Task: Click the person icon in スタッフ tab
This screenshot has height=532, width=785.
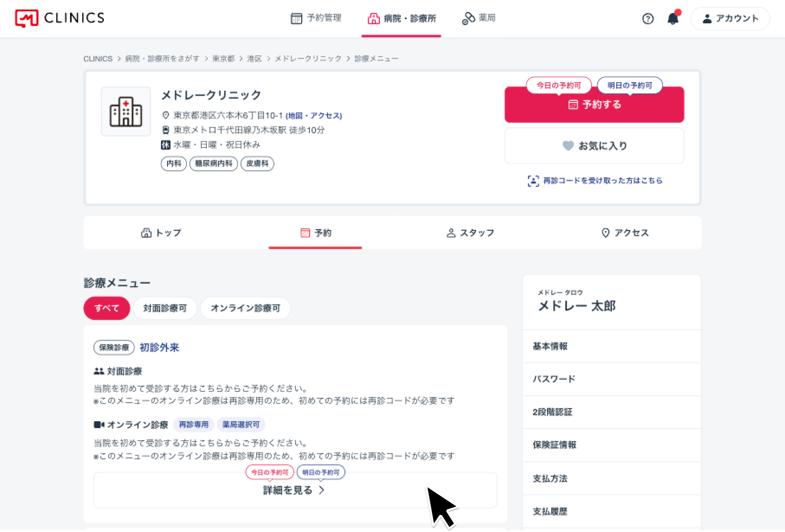Action: pos(451,233)
